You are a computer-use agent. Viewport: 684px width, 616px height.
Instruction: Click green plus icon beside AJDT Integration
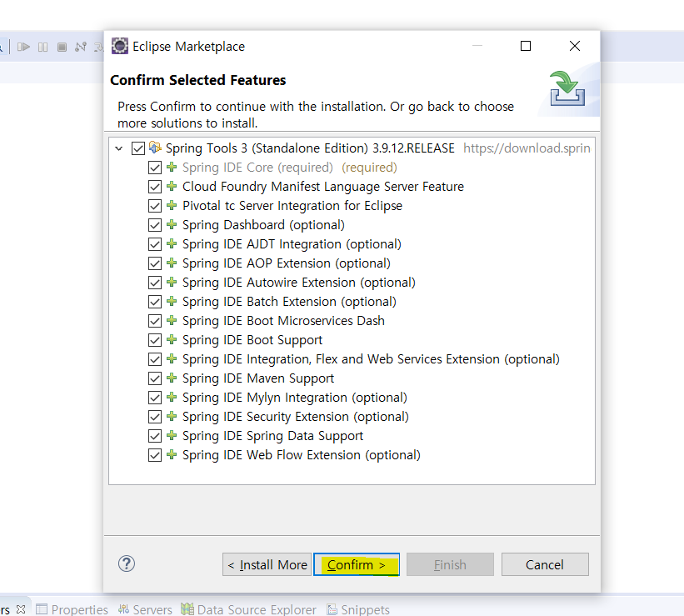click(172, 243)
